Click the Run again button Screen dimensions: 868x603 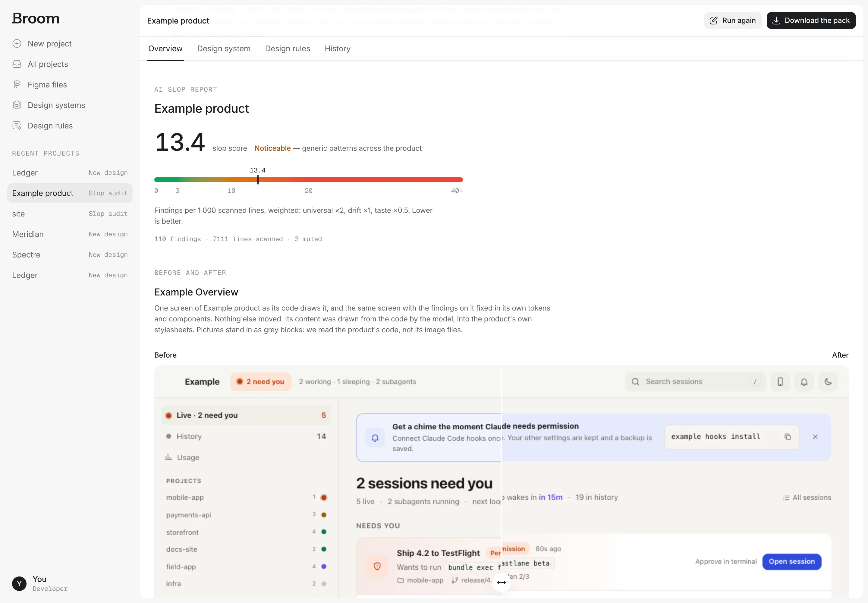pyautogui.click(x=732, y=21)
